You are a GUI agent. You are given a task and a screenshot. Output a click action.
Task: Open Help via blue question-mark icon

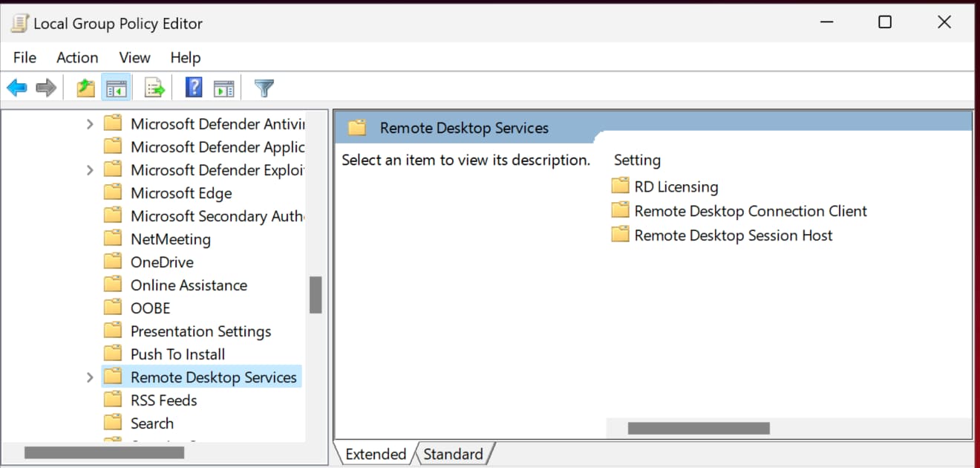click(x=194, y=88)
